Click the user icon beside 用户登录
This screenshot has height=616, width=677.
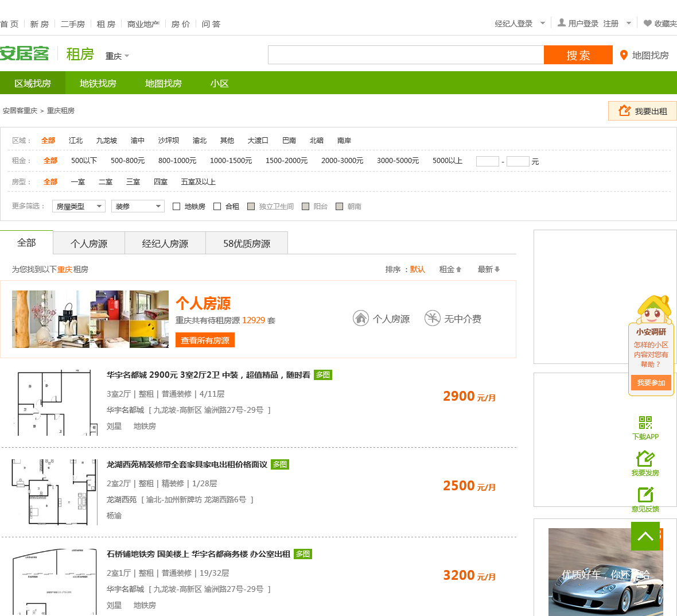[561, 23]
